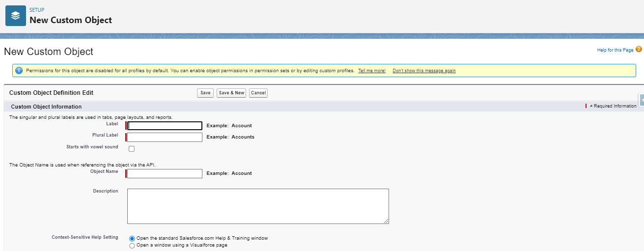The height and width of the screenshot is (251, 644).
Task: Cancel the custom object creation
Action: pos(258,93)
